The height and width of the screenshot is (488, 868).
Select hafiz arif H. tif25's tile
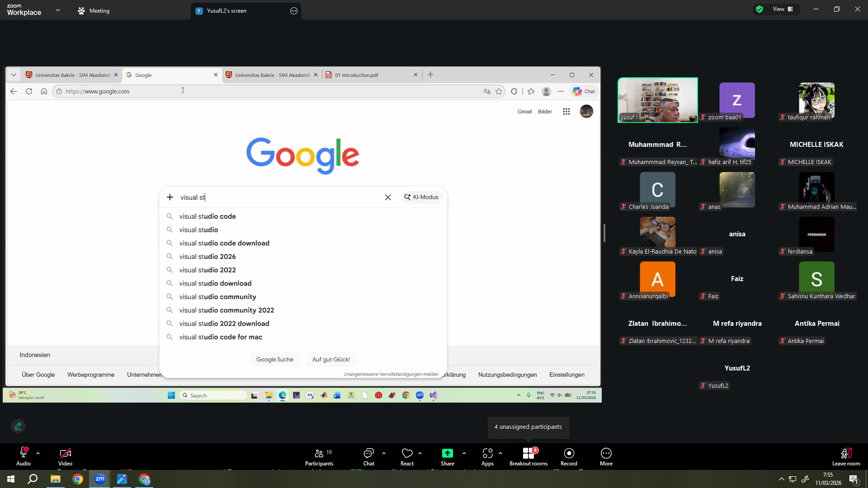[737, 145]
